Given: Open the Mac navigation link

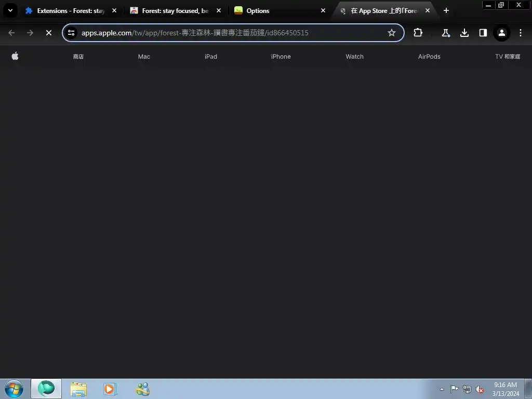Looking at the screenshot, I should [x=144, y=57].
